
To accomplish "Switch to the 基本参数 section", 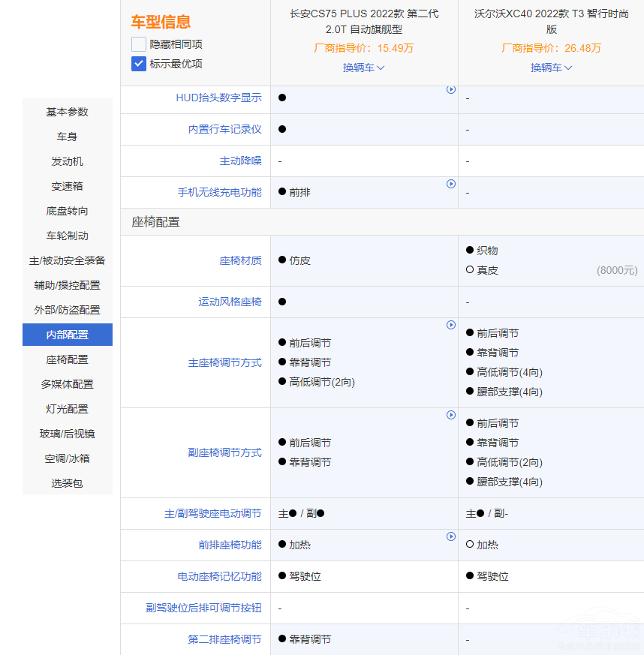I will click(68, 112).
